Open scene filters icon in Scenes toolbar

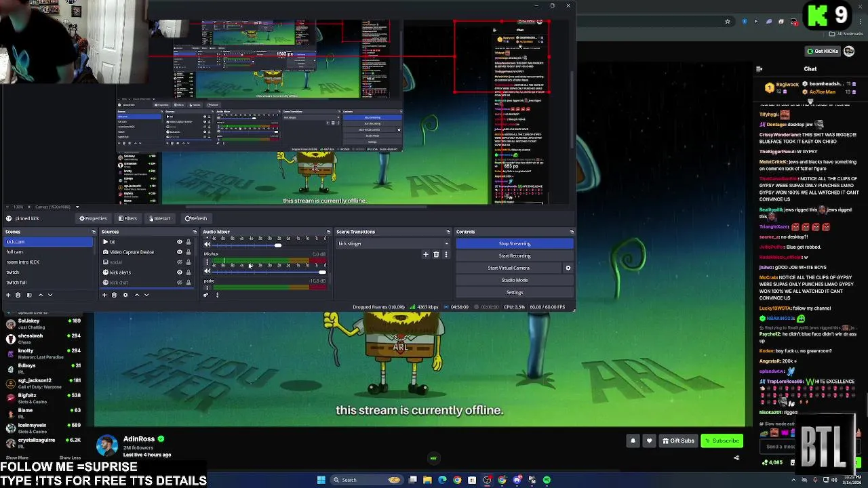(x=29, y=295)
